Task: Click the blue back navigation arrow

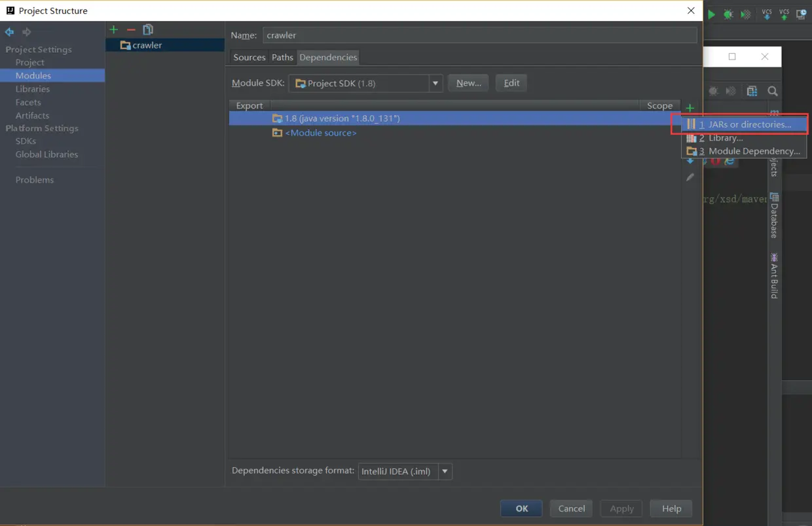Action: (9, 32)
